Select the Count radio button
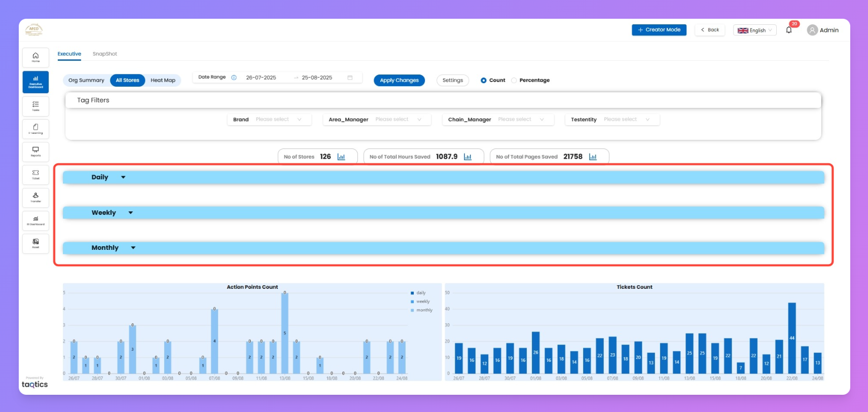Screen dimensions: 868x412 tap(484, 81)
